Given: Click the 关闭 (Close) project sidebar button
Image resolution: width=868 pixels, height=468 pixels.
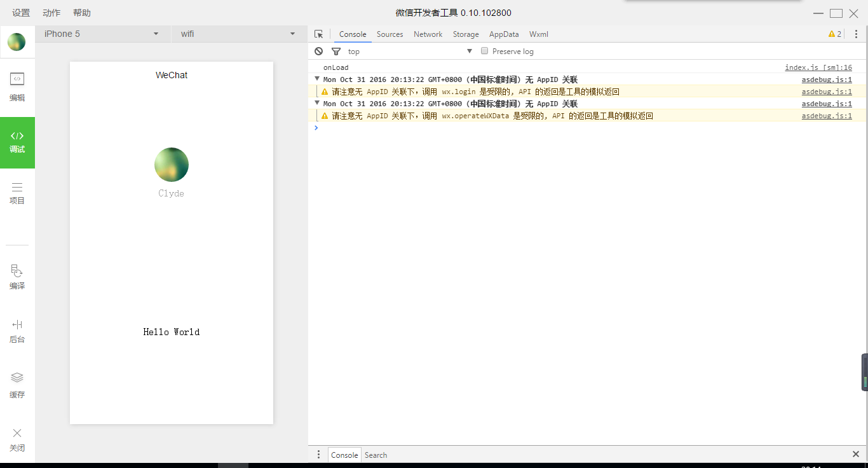Looking at the screenshot, I should (x=17, y=439).
